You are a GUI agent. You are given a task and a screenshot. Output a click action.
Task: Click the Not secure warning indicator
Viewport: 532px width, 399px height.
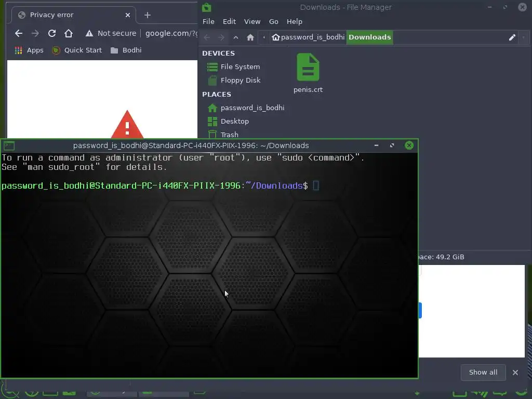111,33
